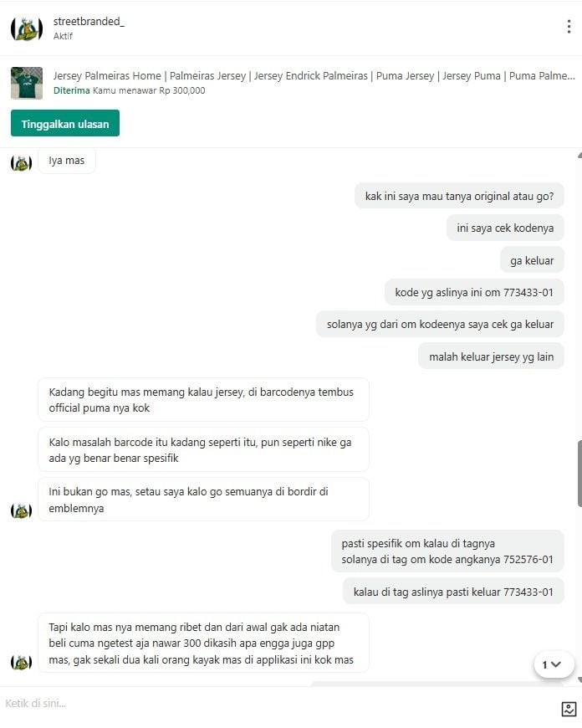
Task: Click the Tinggalkan ulasan button
Action: [65, 124]
